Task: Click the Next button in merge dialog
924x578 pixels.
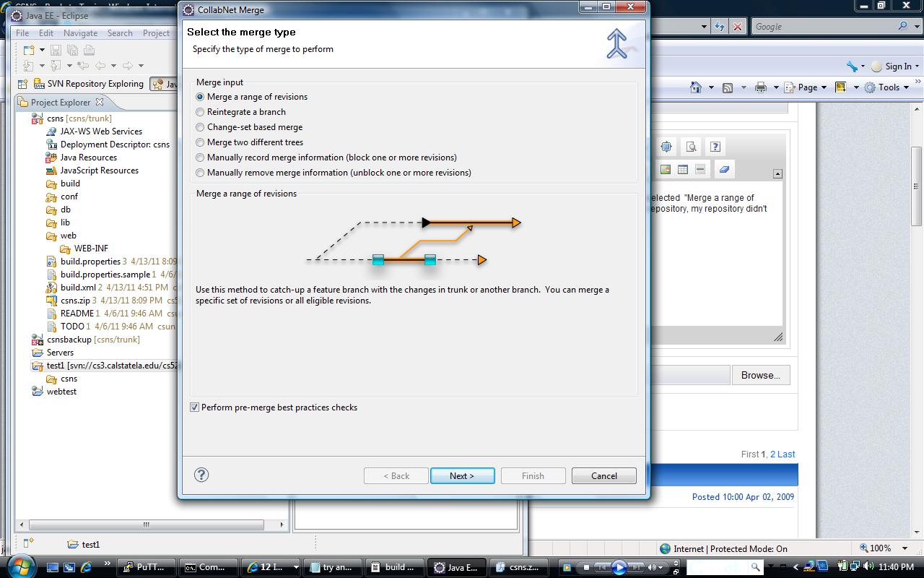Action: coord(463,475)
